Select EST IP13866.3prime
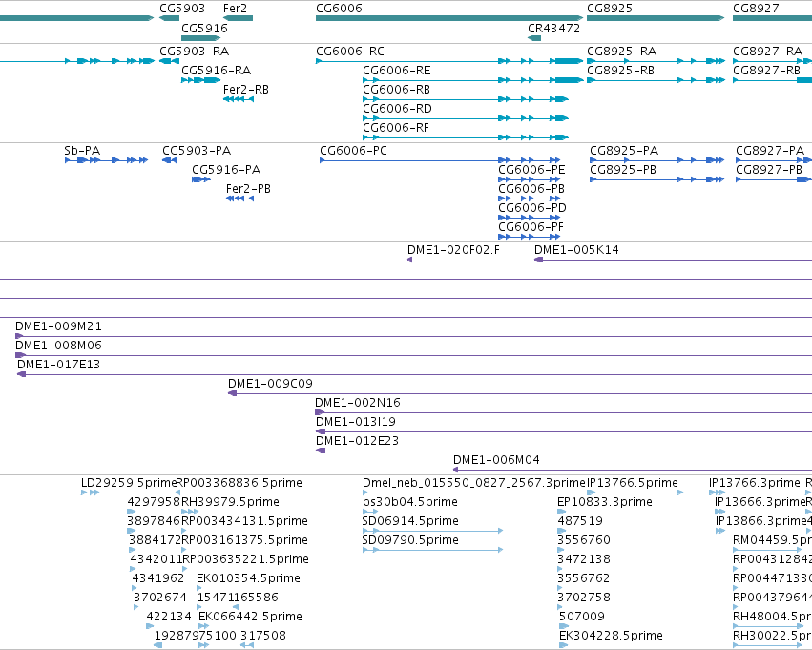 pyautogui.click(x=760, y=521)
